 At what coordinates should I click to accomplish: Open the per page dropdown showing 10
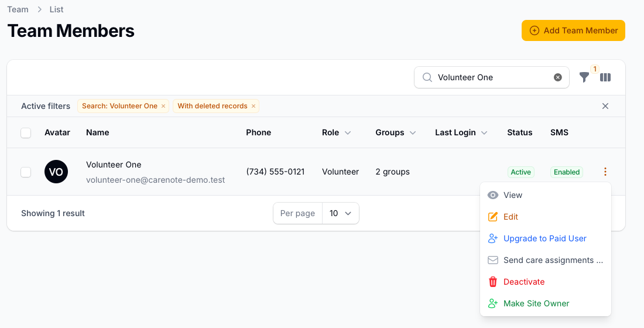pos(341,213)
